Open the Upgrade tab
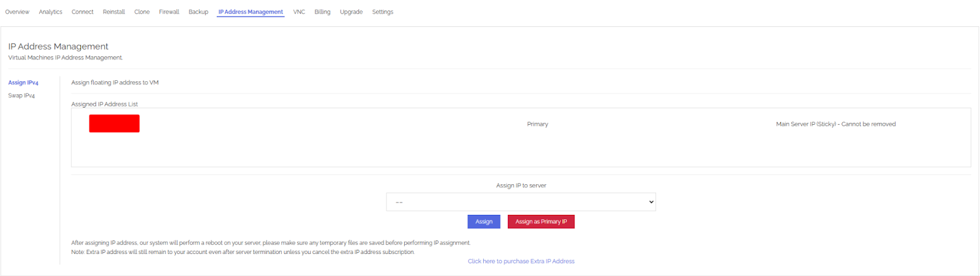Image resolution: width=980 pixels, height=276 pixels. (x=351, y=12)
